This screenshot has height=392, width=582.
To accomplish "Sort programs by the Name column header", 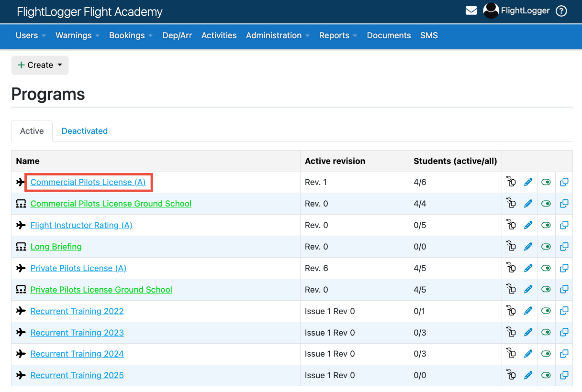I will click(27, 161).
